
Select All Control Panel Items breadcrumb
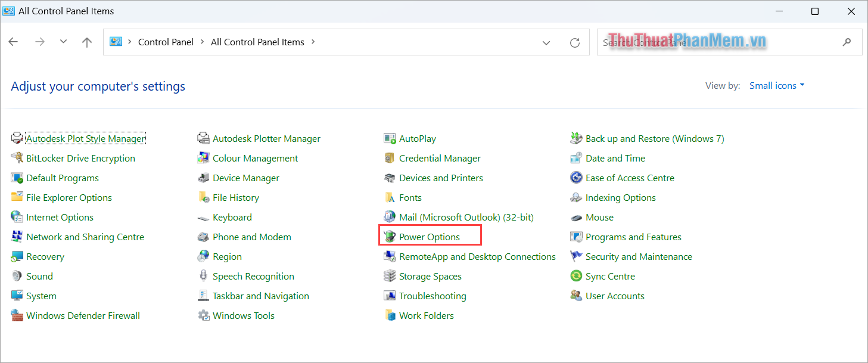click(x=257, y=42)
